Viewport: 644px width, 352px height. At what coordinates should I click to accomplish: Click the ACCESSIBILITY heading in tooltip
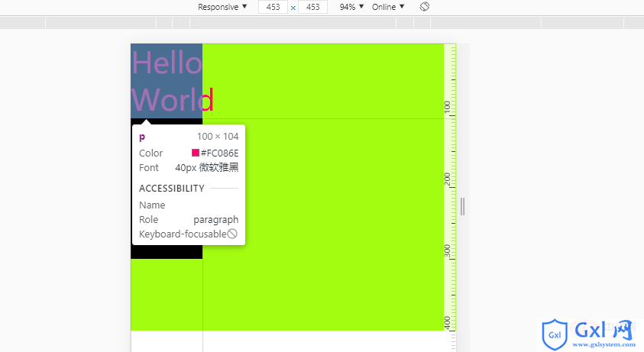(172, 189)
